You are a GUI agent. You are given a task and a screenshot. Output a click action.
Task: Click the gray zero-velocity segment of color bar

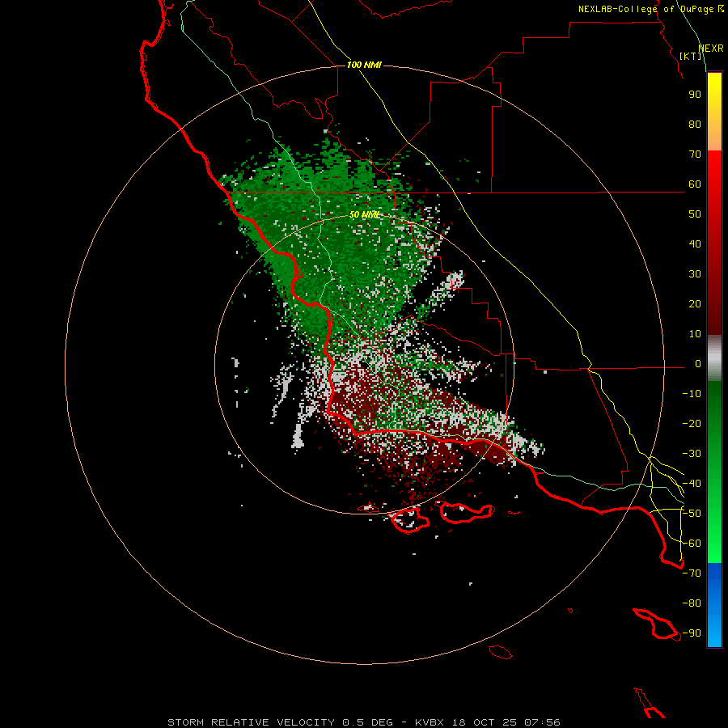pyautogui.click(x=714, y=358)
